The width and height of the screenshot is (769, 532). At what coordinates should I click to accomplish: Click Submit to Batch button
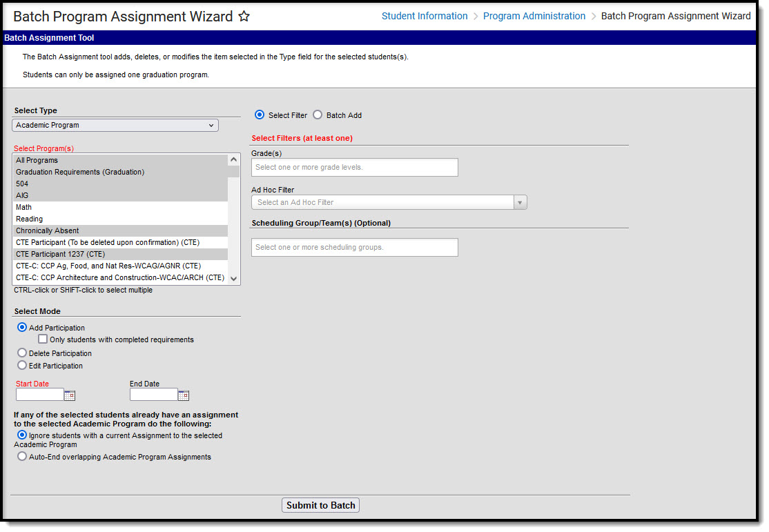tap(321, 505)
